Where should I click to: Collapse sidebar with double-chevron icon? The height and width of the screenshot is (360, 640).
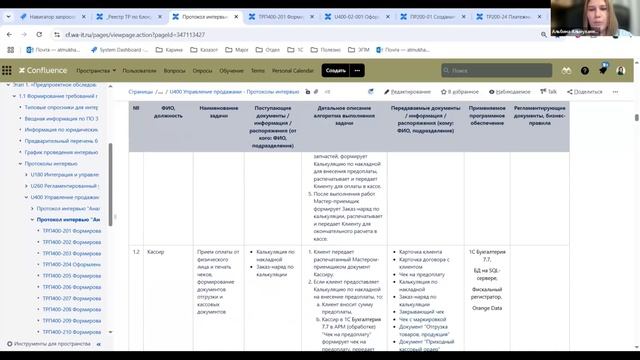pos(98,344)
